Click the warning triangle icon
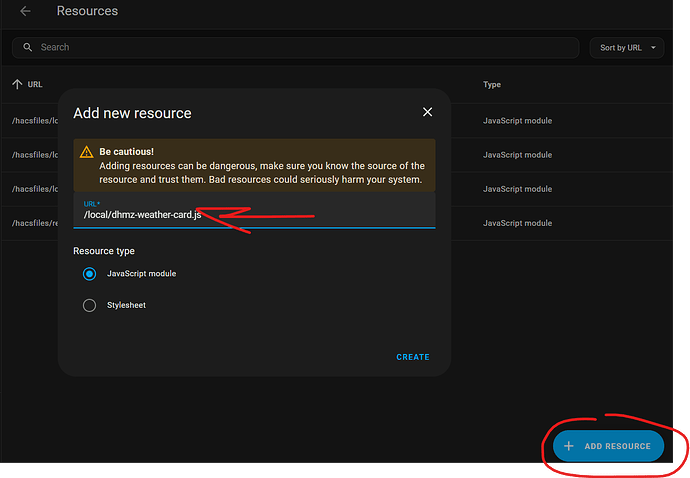690x478 pixels. coord(86,153)
